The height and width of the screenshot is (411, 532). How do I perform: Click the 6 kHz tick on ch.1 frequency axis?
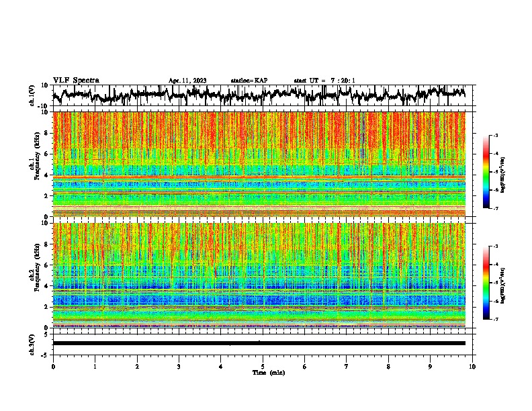pyautogui.click(x=46, y=154)
